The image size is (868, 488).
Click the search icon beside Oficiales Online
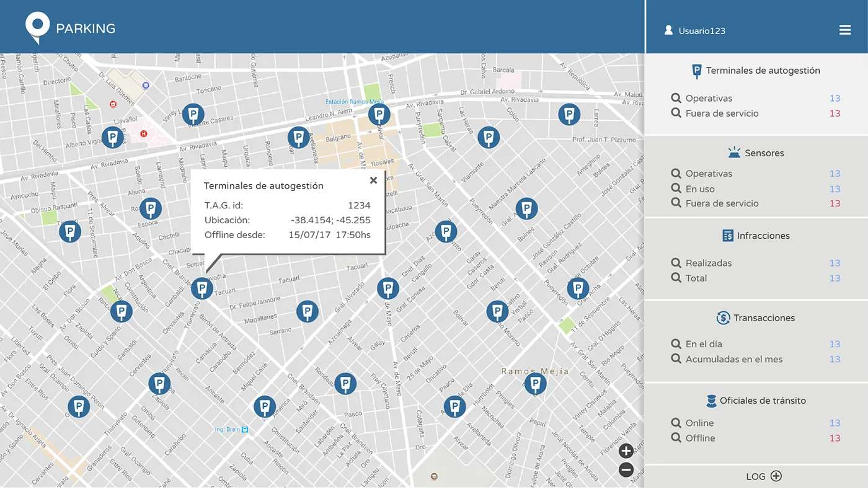(676, 423)
